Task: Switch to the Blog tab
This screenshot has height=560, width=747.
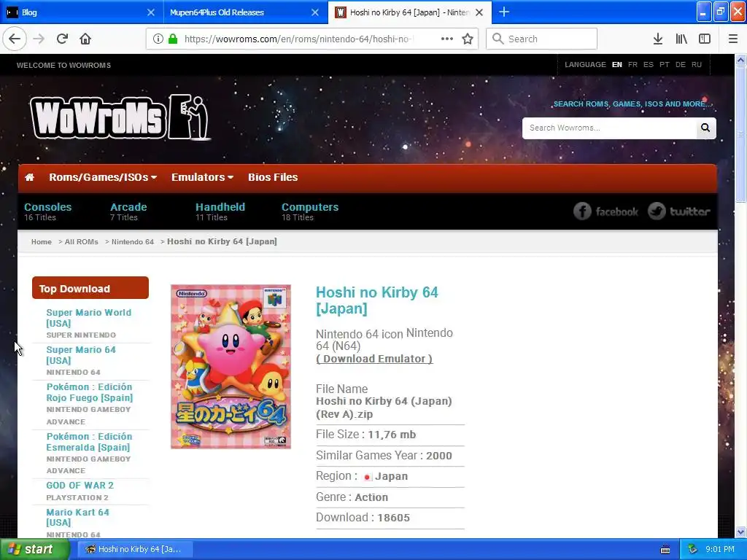Action: pos(80,12)
